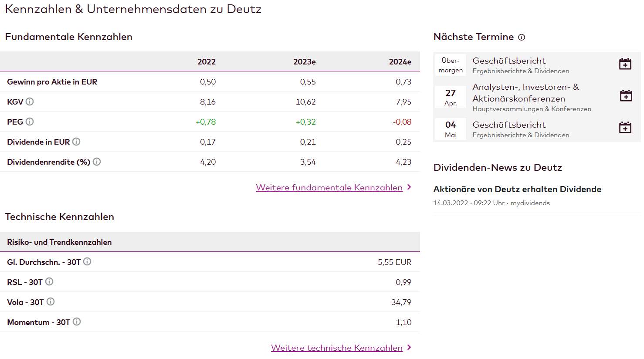Open the info icon next to Nächste Termine
644x359 pixels.
click(522, 37)
